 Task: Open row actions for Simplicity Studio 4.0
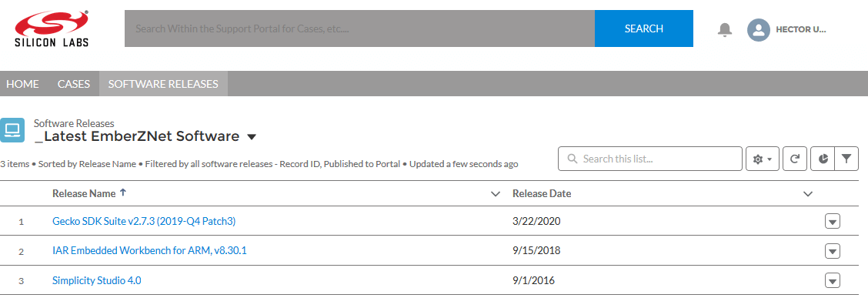point(833,280)
